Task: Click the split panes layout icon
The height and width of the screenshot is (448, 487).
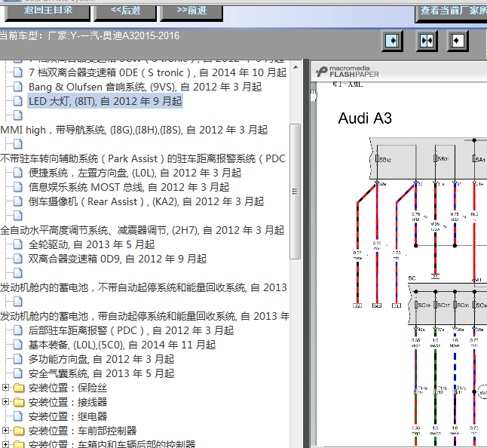Action: tap(427, 41)
